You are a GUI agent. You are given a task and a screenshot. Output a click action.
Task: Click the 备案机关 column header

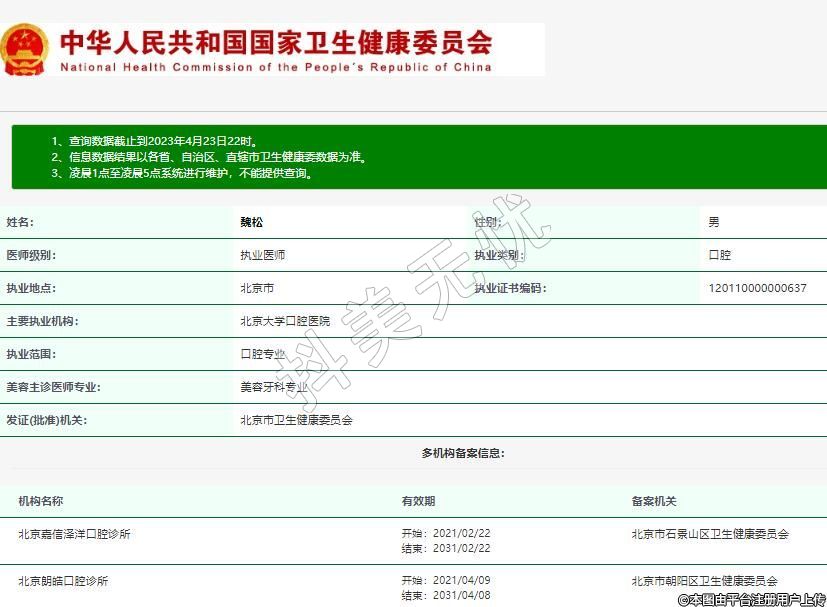[654, 501]
